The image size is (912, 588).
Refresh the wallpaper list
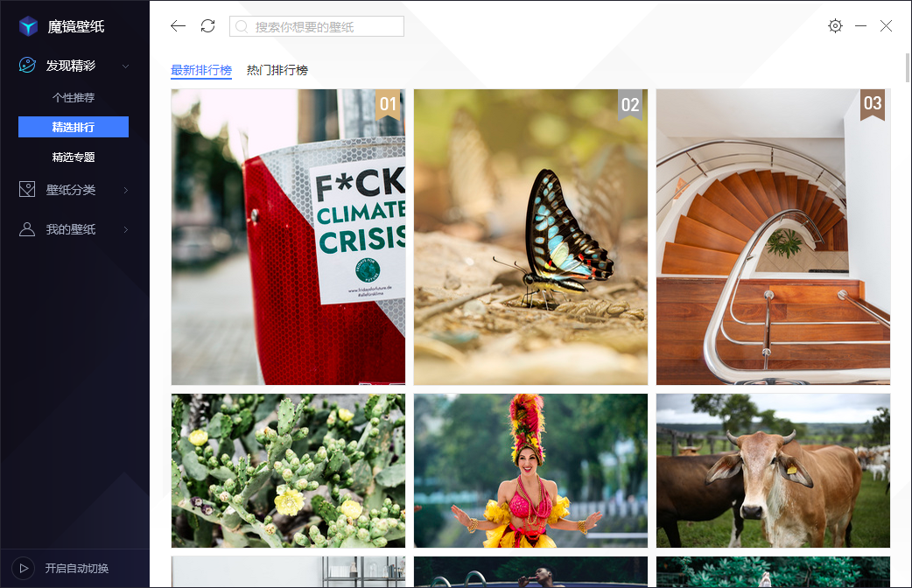(207, 26)
